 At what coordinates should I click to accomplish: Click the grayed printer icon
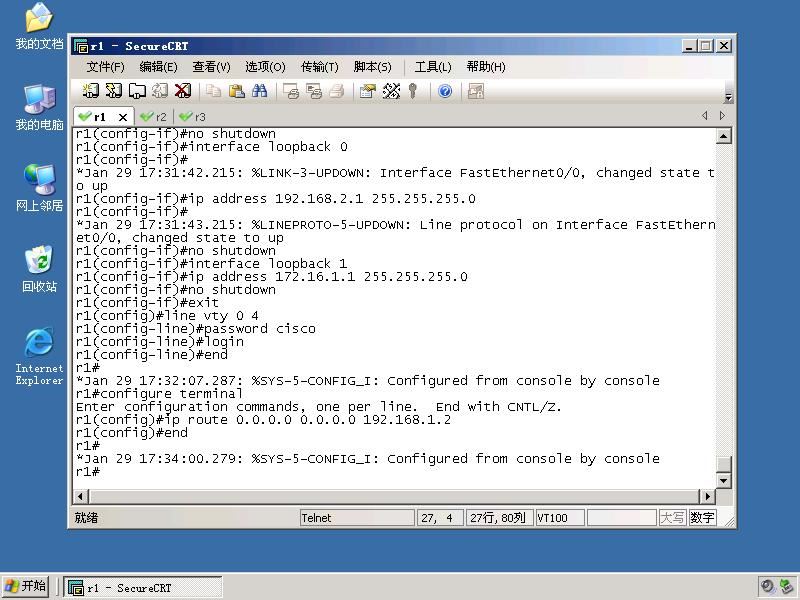337,91
